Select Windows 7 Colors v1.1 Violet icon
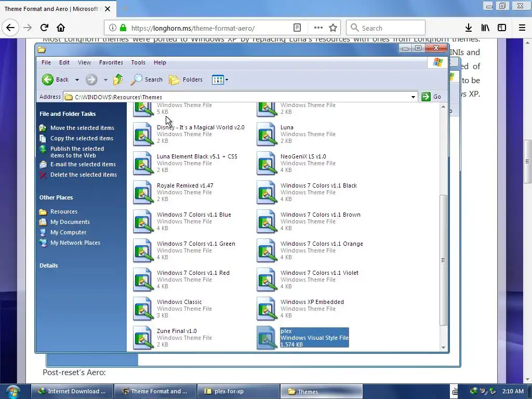 click(x=267, y=280)
